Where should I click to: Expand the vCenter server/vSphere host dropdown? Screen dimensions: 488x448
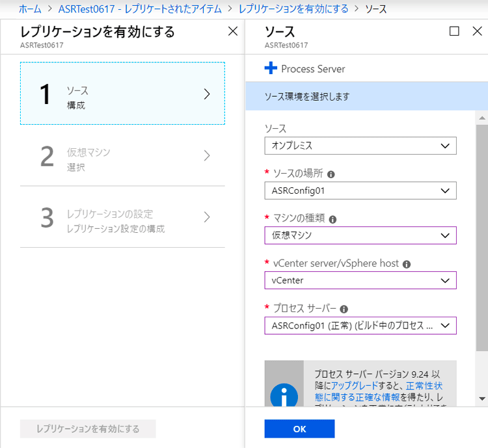[360, 280]
